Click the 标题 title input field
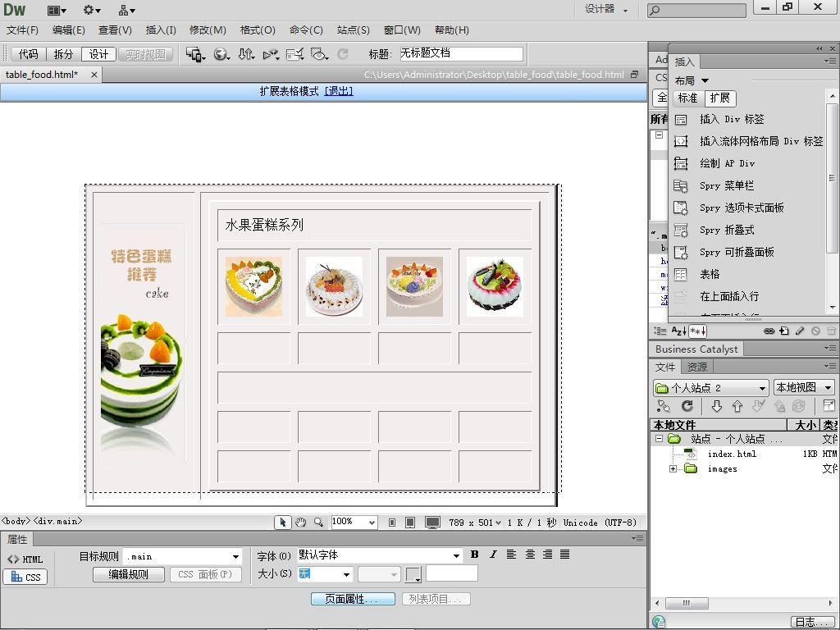Image resolution: width=840 pixels, height=630 pixels. coord(461,54)
